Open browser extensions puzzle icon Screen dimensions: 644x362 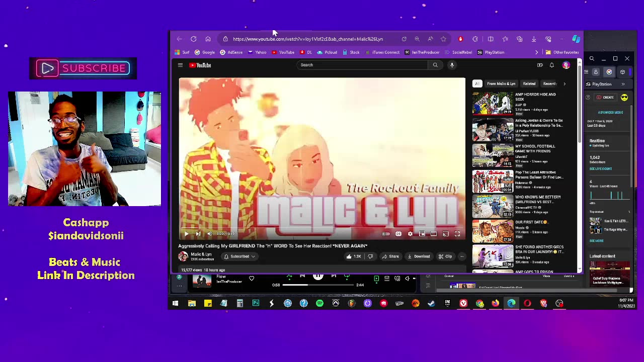(x=475, y=39)
